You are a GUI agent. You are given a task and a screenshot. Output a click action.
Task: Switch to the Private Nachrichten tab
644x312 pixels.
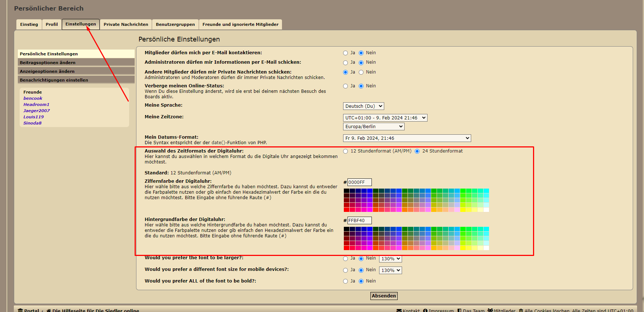click(126, 24)
